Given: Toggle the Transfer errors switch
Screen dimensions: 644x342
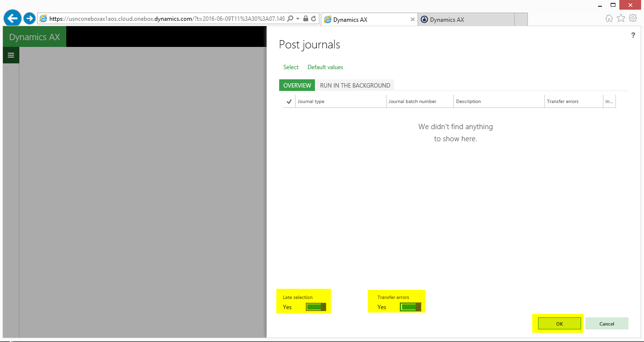Looking at the screenshot, I should pyautogui.click(x=410, y=307).
